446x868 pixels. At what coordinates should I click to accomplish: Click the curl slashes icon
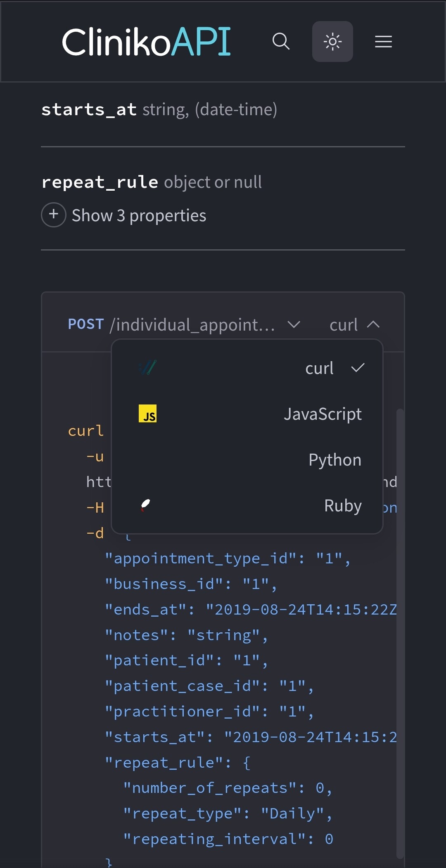pyautogui.click(x=147, y=367)
